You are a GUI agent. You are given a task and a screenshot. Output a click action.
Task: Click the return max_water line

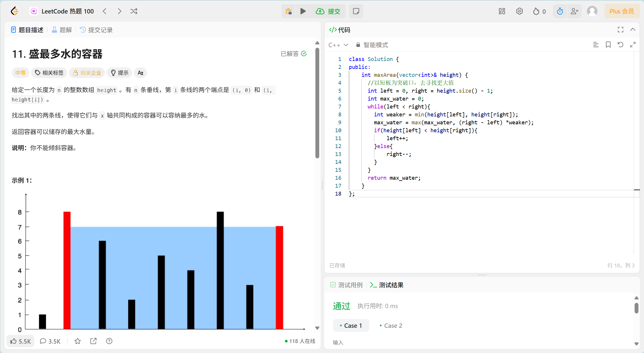tap(394, 178)
